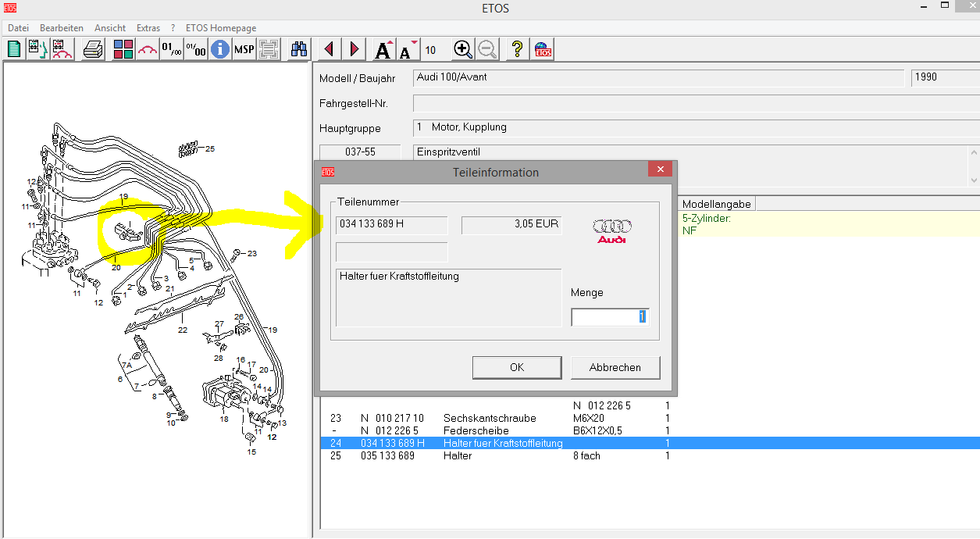Image resolution: width=980 pixels, height=539 pixels.
Task: Close the Teileinformation dialog
Action: click(660, 170)
